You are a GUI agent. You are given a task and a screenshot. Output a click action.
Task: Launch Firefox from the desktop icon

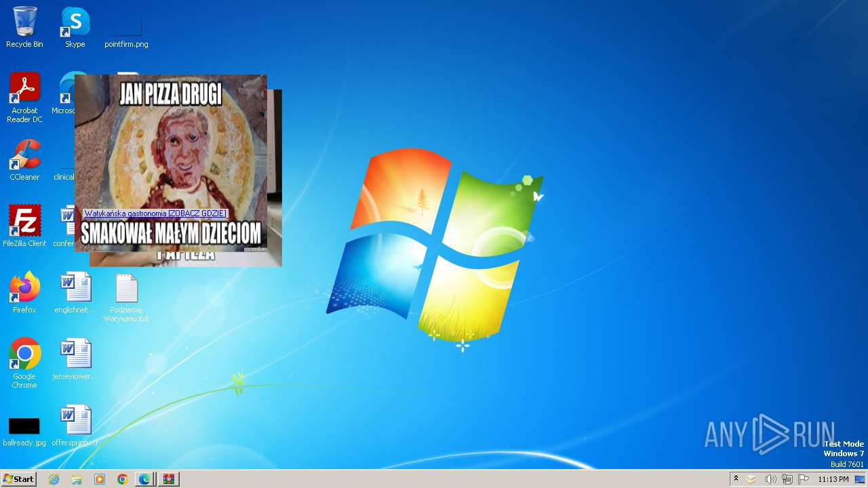click(x=24, y=293)
